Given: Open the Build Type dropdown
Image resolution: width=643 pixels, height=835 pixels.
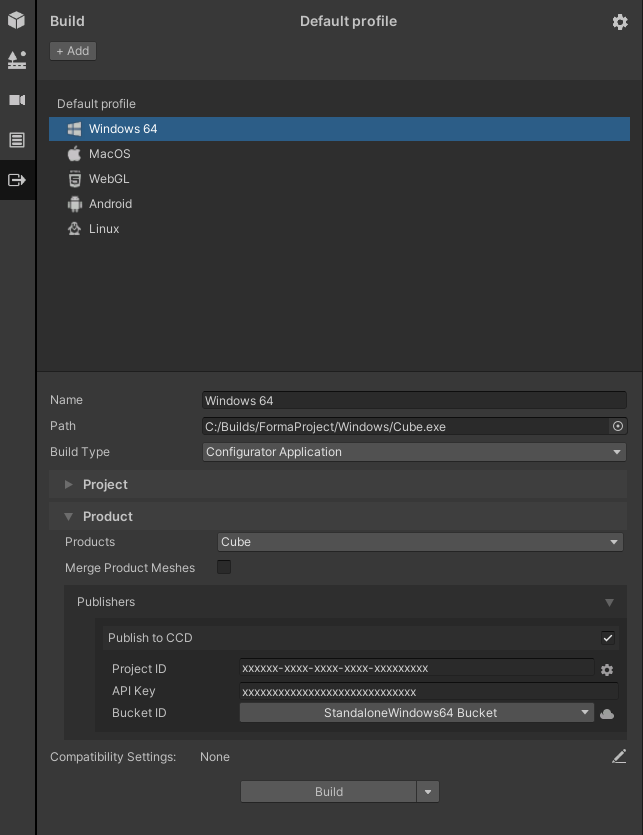Looking at the screenshot, I should click(x=414, y=452).
